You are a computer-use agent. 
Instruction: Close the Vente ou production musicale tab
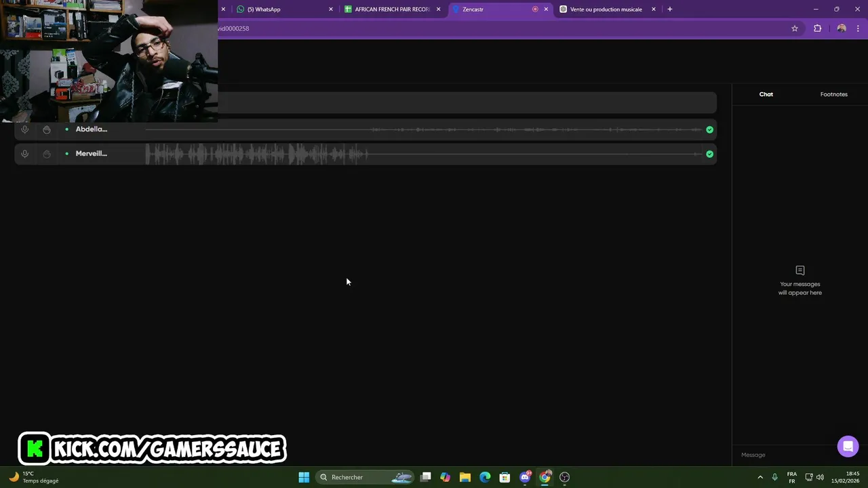654,9
